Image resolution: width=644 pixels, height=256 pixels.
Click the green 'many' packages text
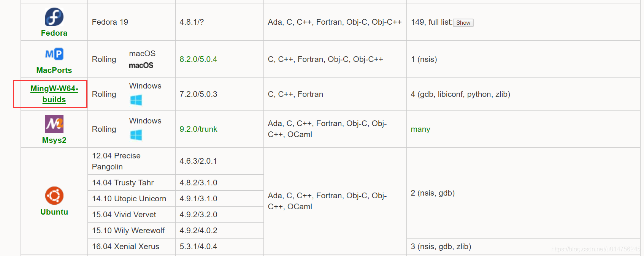coord(420,129)
